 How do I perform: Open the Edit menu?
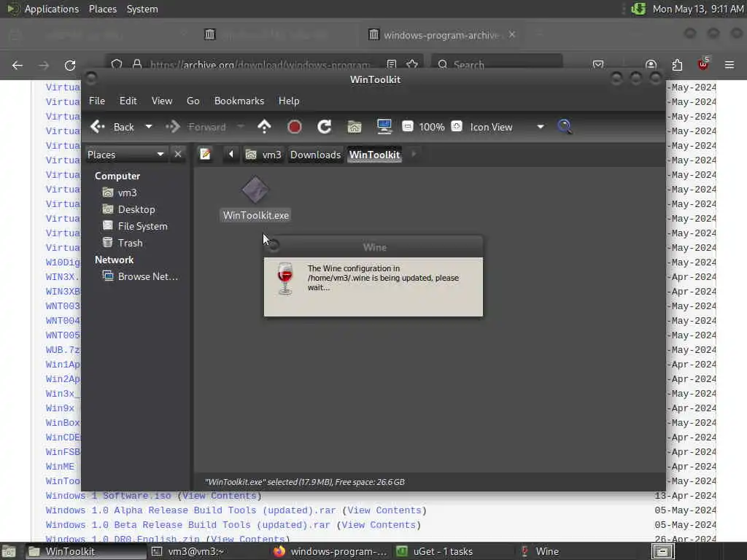point(128,101)
